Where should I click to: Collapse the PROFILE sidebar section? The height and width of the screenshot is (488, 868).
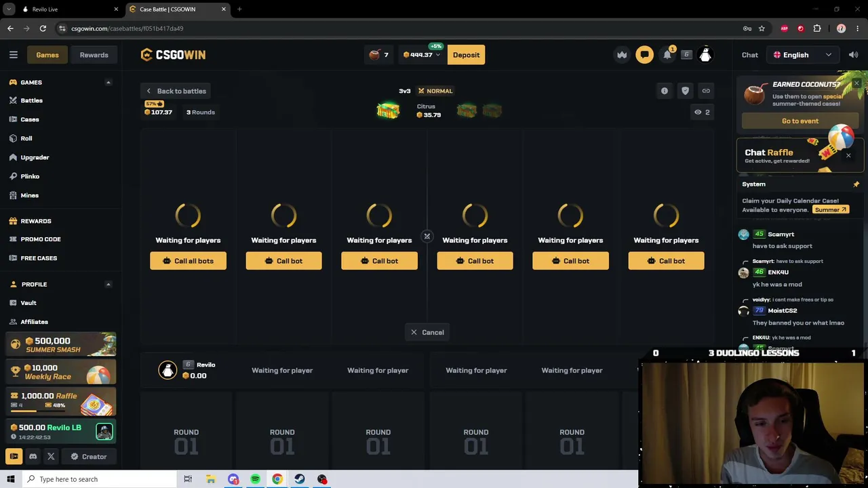click(x=108, y=285)
